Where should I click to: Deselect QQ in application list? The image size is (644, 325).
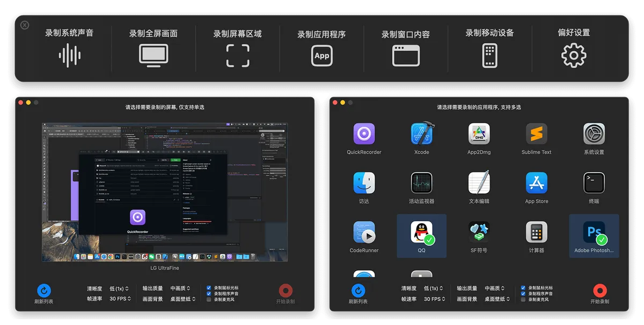(422, 236)
